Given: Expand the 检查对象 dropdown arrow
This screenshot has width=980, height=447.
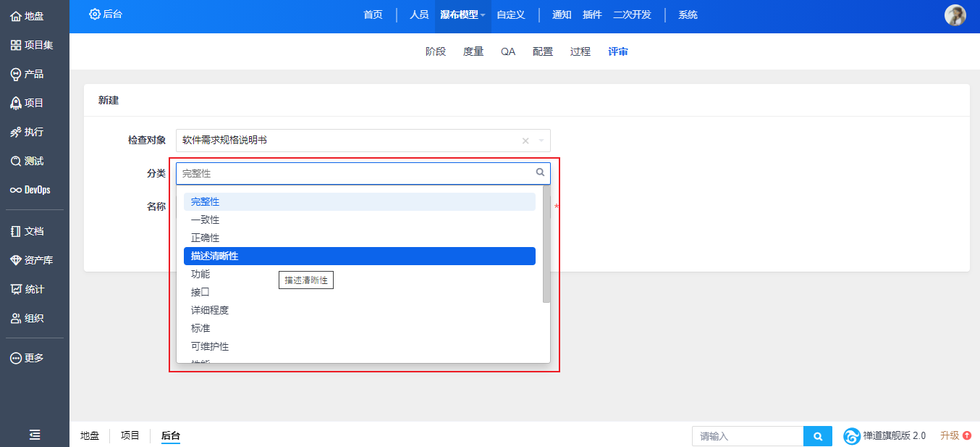Looking at the screenshot, I should (x=542, y=141).
